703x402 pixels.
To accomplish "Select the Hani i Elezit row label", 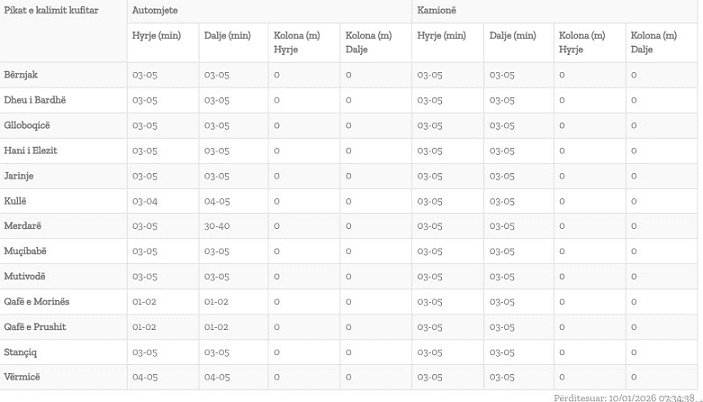I will click(x=31, y=150).
